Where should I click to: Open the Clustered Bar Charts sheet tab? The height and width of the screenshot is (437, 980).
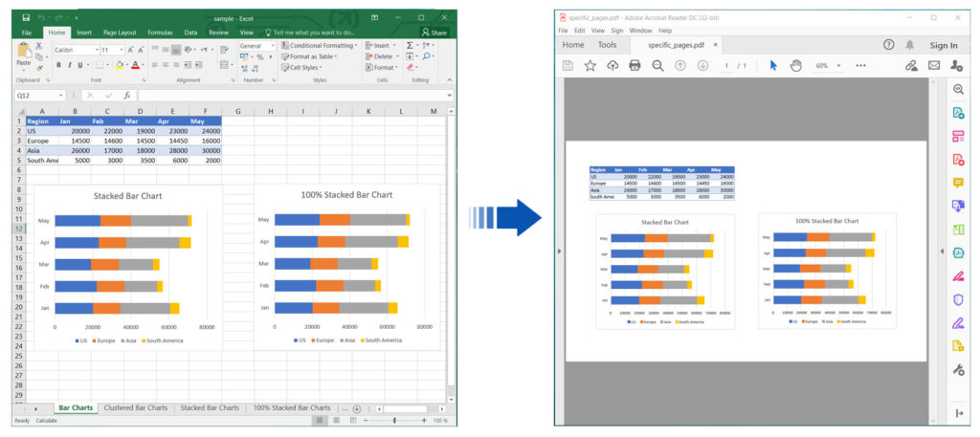(135, 408)
